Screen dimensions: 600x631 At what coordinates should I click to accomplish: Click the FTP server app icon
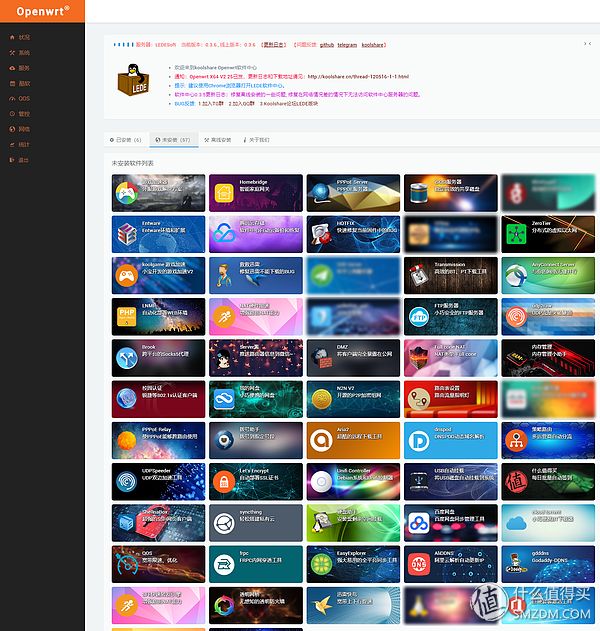click(x=419, y=315)
